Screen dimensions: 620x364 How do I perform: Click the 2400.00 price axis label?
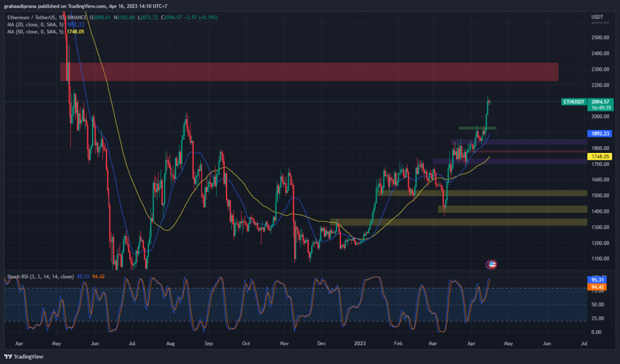click(600, 53)
